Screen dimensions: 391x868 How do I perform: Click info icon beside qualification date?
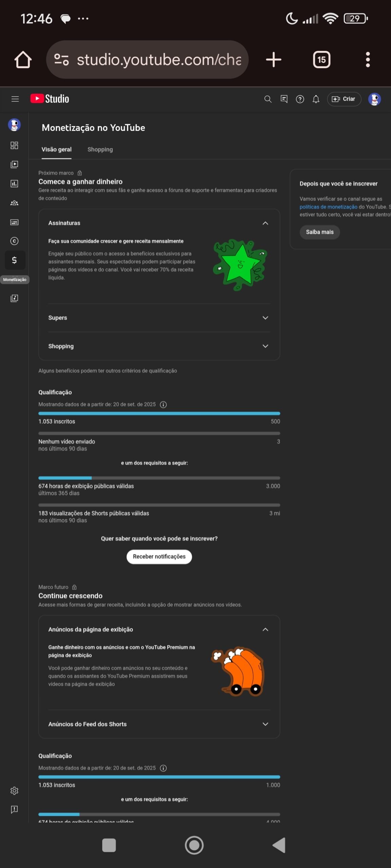(x=163, y=405)
